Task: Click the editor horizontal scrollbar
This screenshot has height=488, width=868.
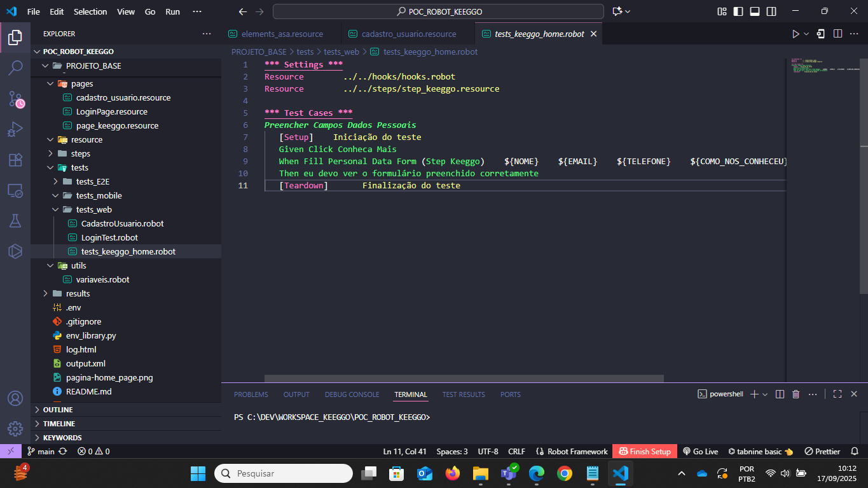Action: tap(464, 379)
